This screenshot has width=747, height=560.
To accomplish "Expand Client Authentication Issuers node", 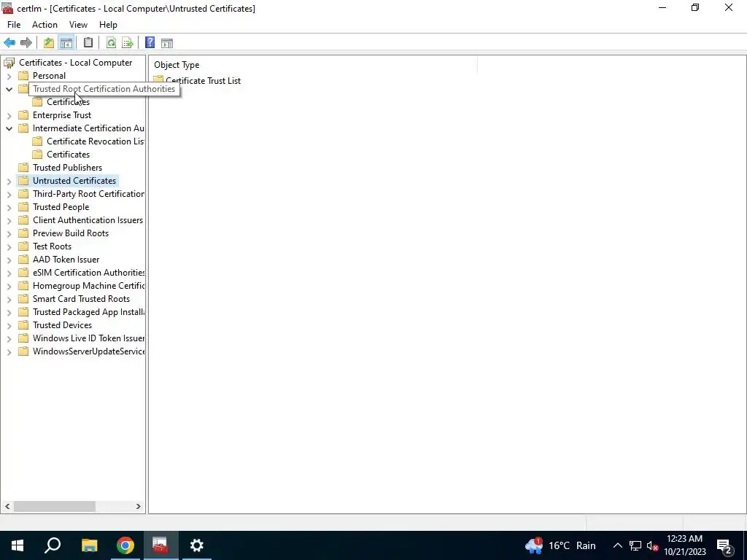I will click(9, 220).
